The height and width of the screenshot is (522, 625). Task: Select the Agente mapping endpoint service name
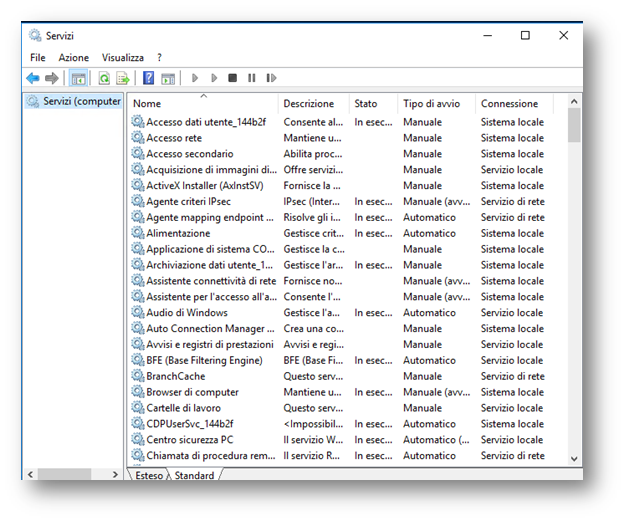pos(210,218)
